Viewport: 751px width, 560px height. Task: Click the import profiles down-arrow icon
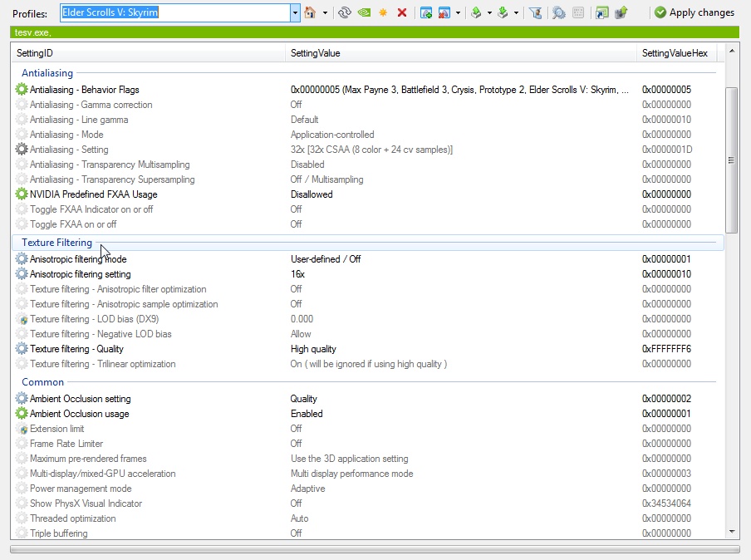point(503,13)
